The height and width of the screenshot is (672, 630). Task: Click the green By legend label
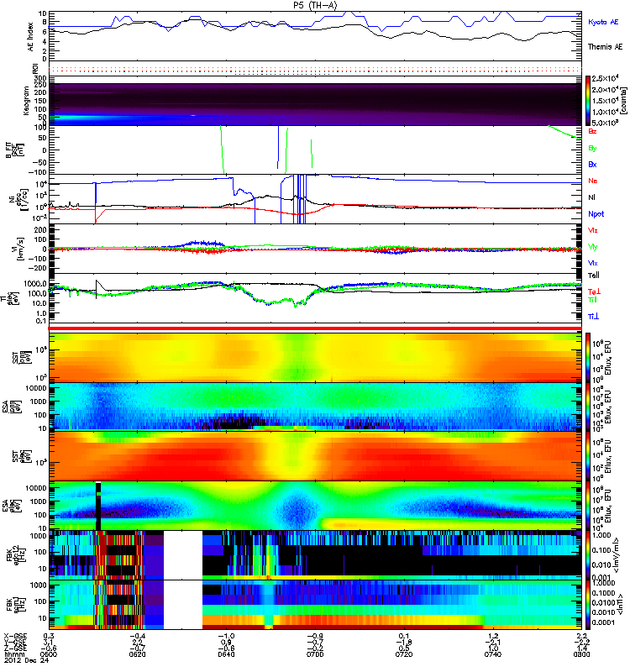[592, 149]
